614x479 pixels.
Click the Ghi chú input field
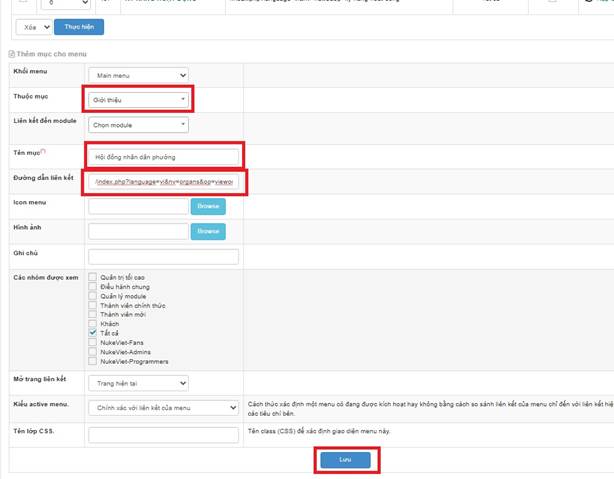pyautogui.click(x=164, y=257)
